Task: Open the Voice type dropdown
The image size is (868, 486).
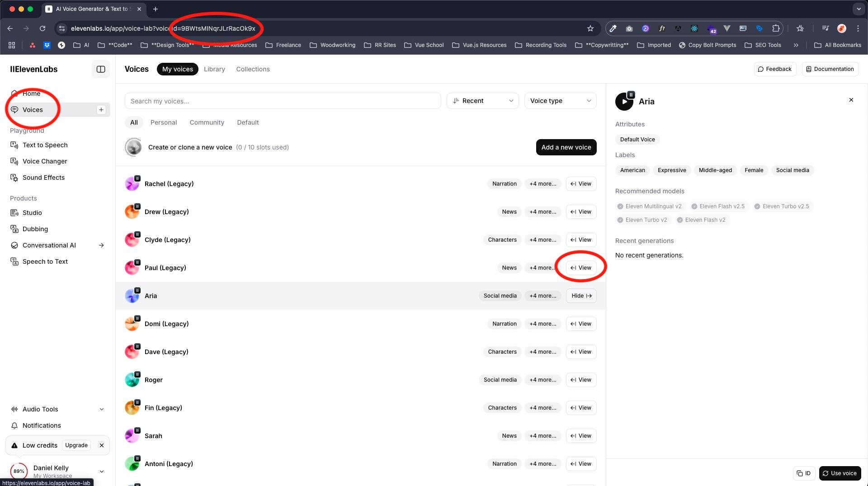Action: click(x=560, y=101)
